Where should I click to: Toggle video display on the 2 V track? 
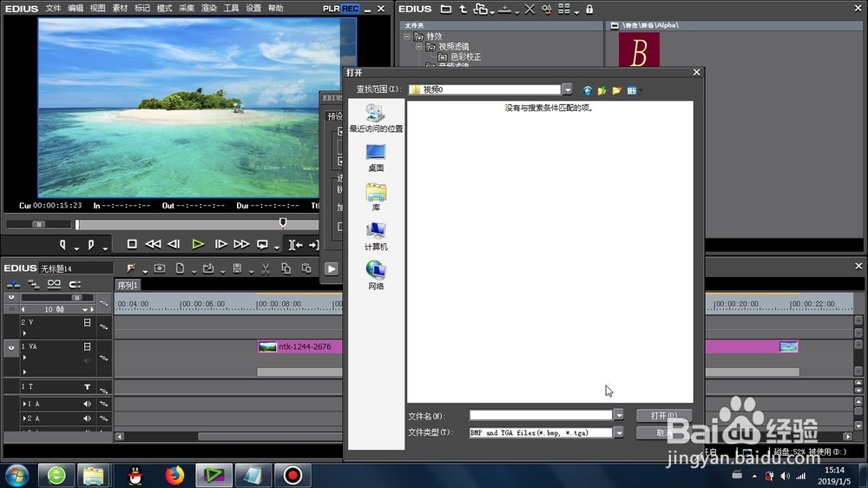point(87,322)
